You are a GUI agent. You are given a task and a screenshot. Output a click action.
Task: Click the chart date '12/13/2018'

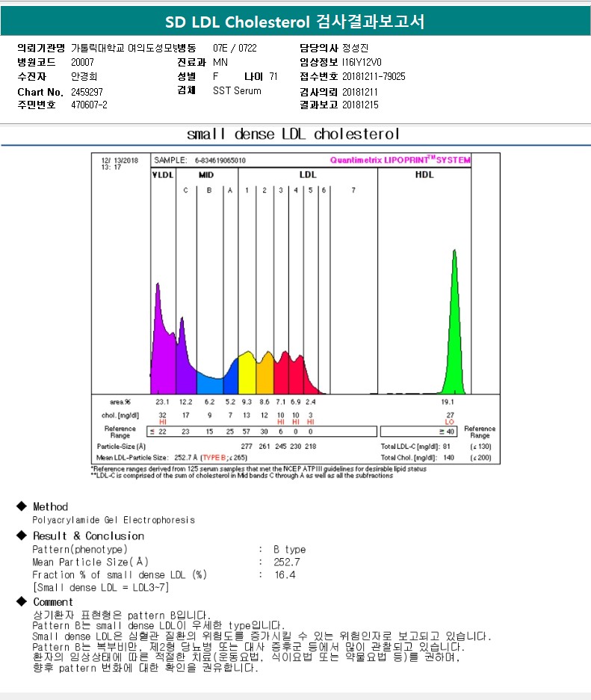(x=120, y=161)
